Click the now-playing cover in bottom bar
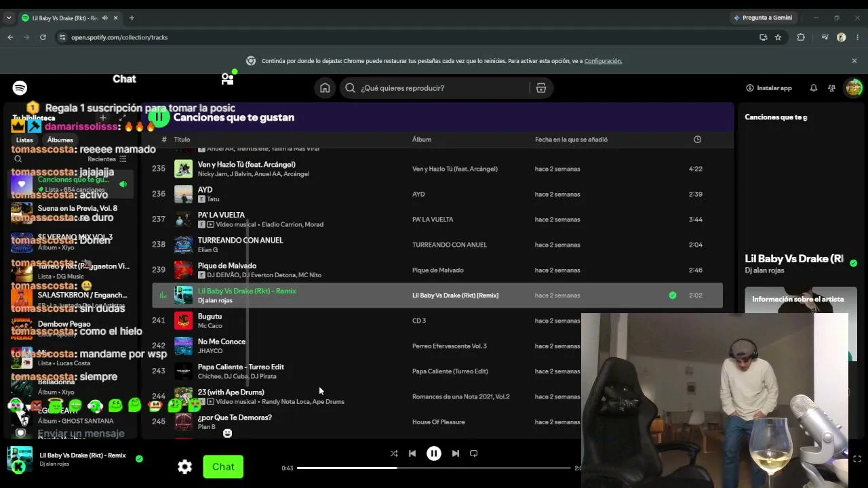This screenshot has width=868, height=488. (20, 459)
